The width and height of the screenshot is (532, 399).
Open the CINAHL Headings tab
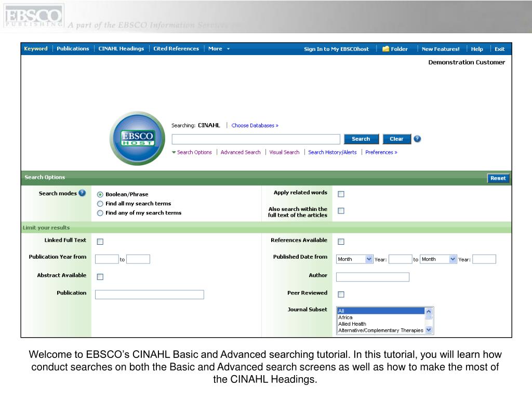click(x=121, y=48)
